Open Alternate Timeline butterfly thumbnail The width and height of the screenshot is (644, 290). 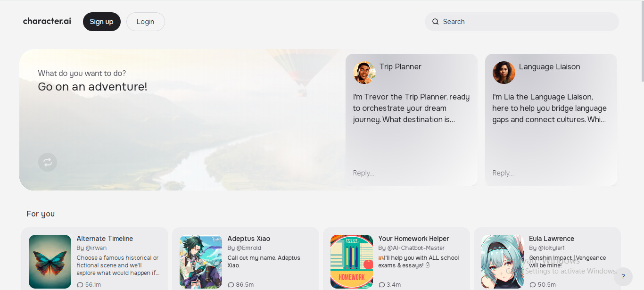coord(50,262)
